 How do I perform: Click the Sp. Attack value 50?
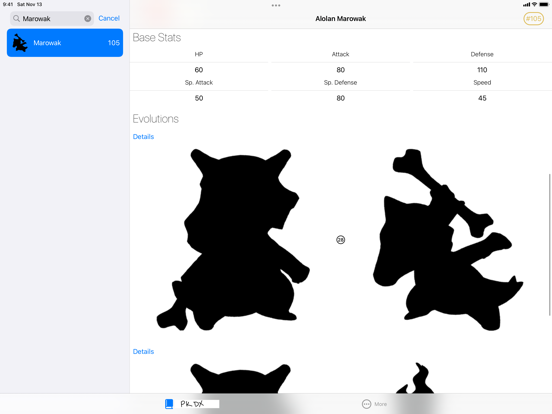[199, 98]
